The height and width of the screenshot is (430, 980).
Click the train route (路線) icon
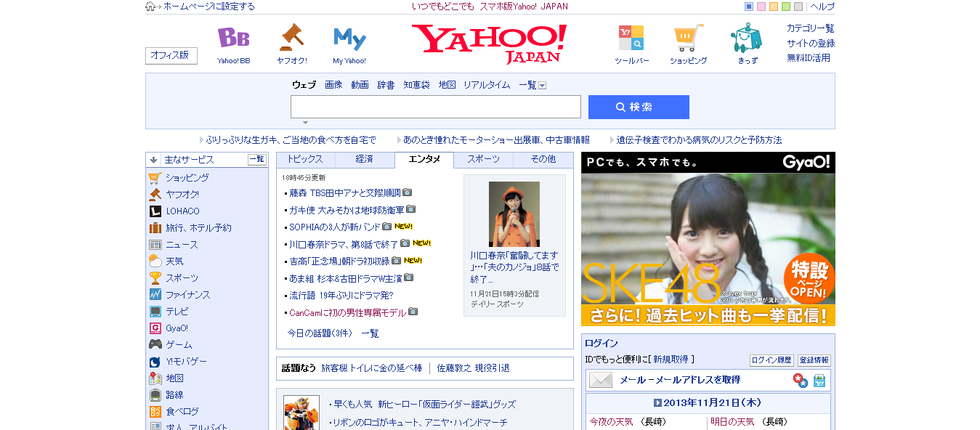155,395
